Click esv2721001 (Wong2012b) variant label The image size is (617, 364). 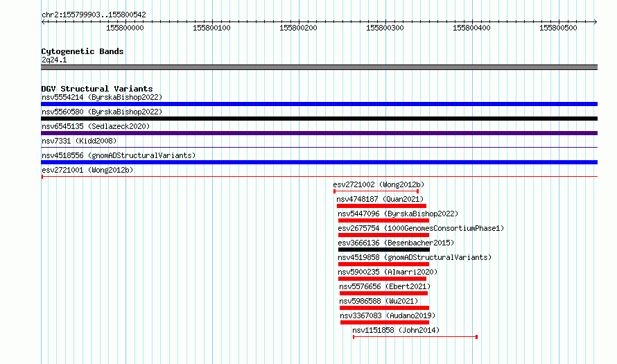click(87, 170)
